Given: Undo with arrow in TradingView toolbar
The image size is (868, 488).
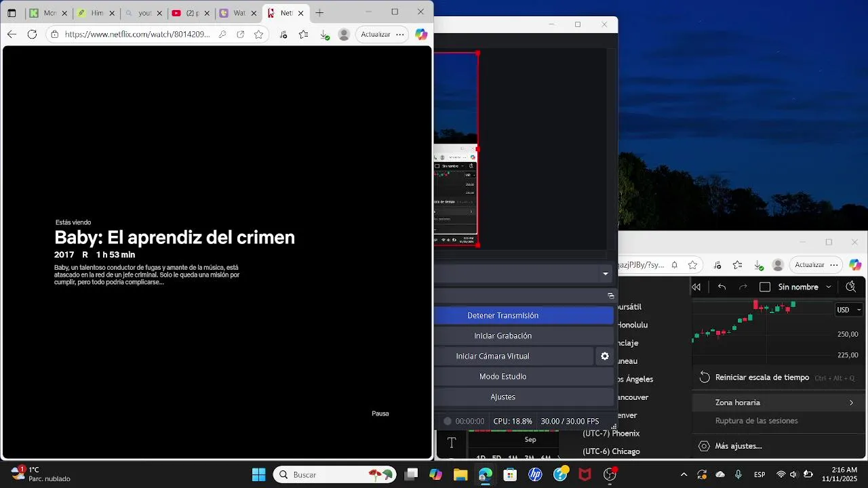Looking at the screenshot, I should tap(722, 287).
